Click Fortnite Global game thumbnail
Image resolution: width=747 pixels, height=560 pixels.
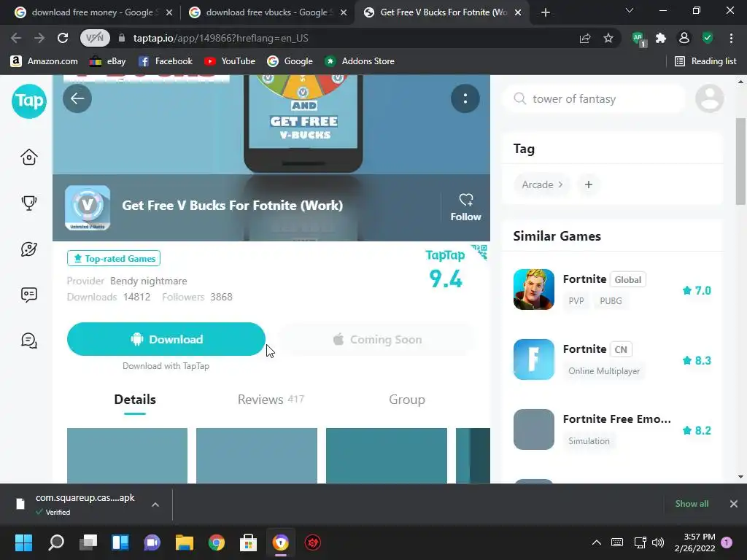(x=533, y=289)
